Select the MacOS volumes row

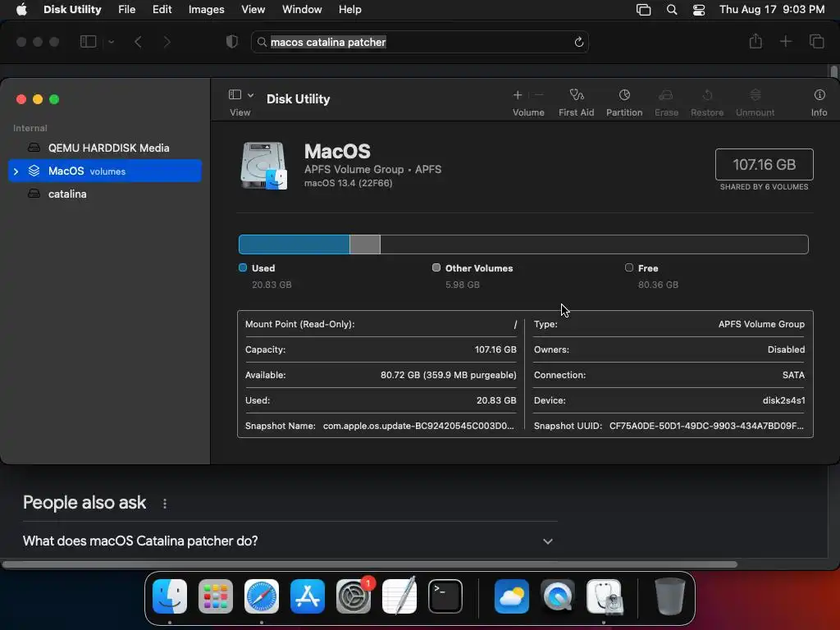click(x=104, y=171)
